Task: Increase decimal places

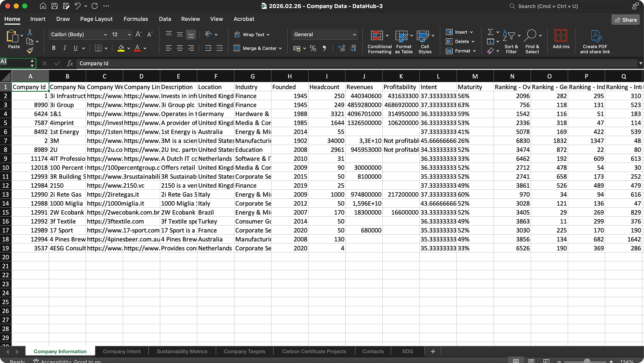Action: tap(341, 48)
